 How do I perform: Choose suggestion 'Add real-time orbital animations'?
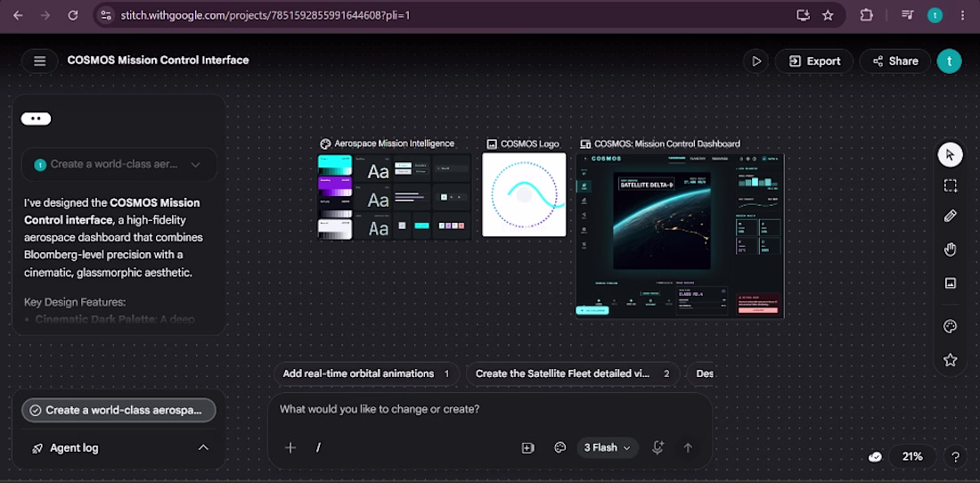367,373
